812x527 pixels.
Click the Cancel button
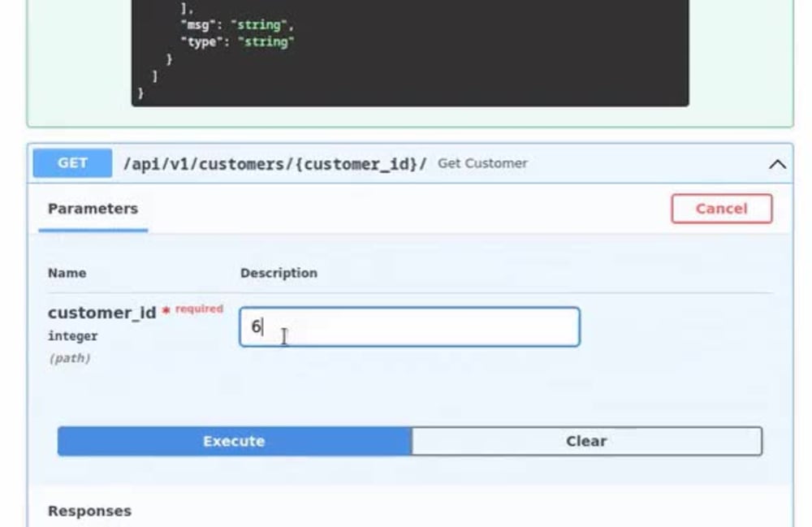(x=721, y=209)
